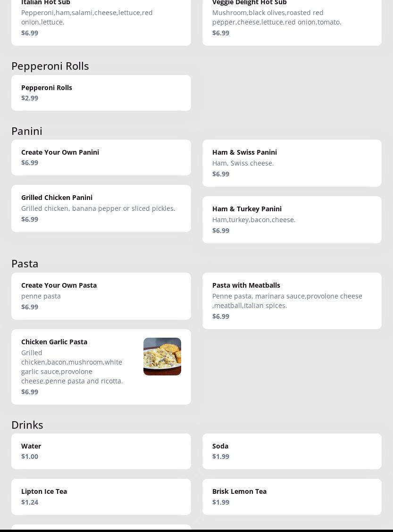Image resolution: width=393 pixels, height=532 pixels.
Task: Choose Create Your Own Pasta
Action: tap(101, 296)
